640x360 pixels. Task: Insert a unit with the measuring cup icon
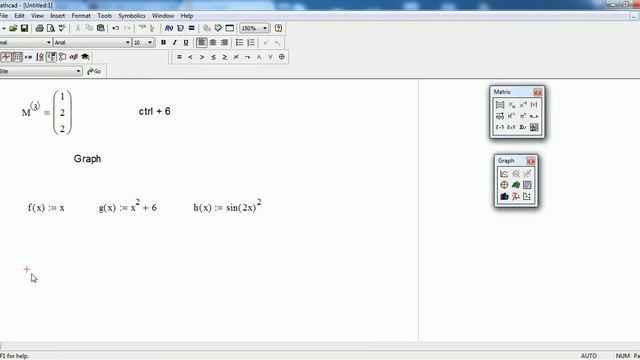tap(180, 28)
